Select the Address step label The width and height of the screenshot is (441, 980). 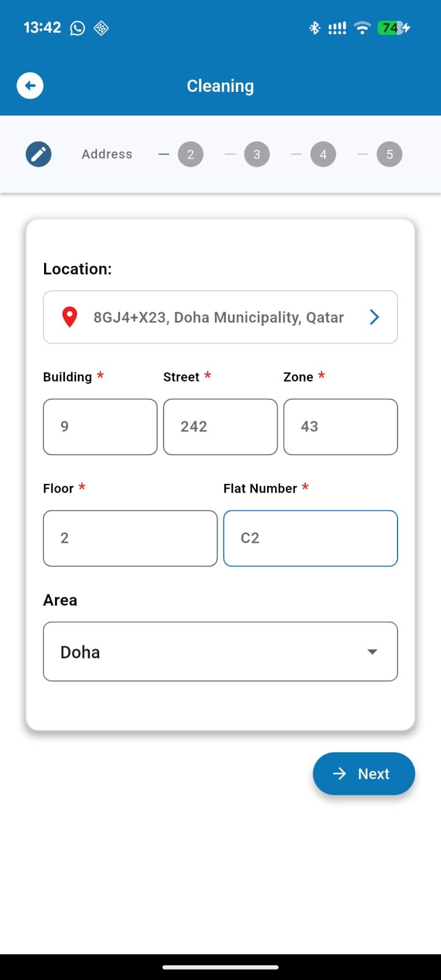coord(107,154)
